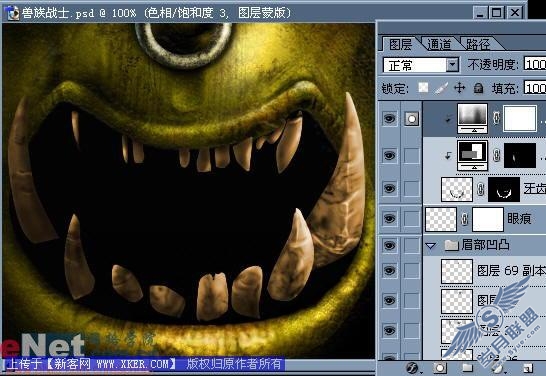Toggle link box for 图层 69 副本
The height and width of the screenshot is (376, 546).
(x=412, y=271)
